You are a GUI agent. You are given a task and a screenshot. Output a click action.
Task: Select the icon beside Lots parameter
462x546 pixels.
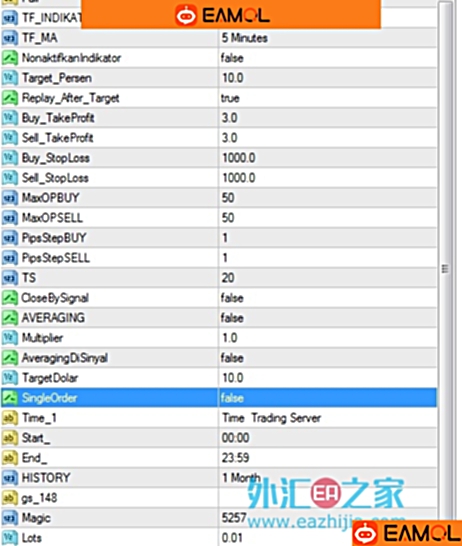coord(9,538)
